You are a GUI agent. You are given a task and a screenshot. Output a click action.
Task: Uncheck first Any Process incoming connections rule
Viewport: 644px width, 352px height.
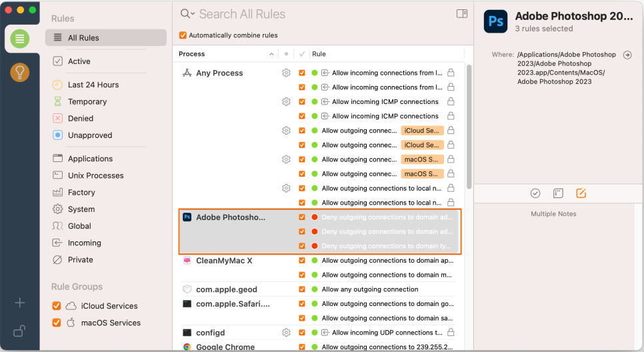[x=302, y=73]
